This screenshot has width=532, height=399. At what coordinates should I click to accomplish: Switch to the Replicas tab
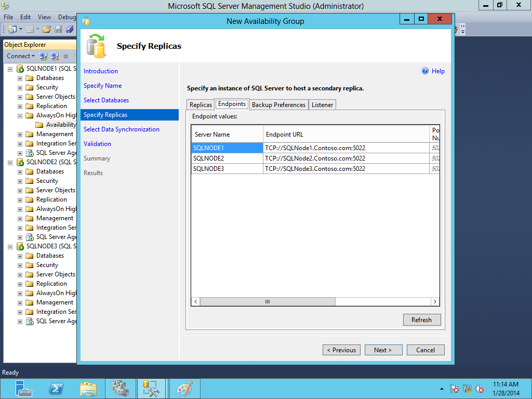201,105
